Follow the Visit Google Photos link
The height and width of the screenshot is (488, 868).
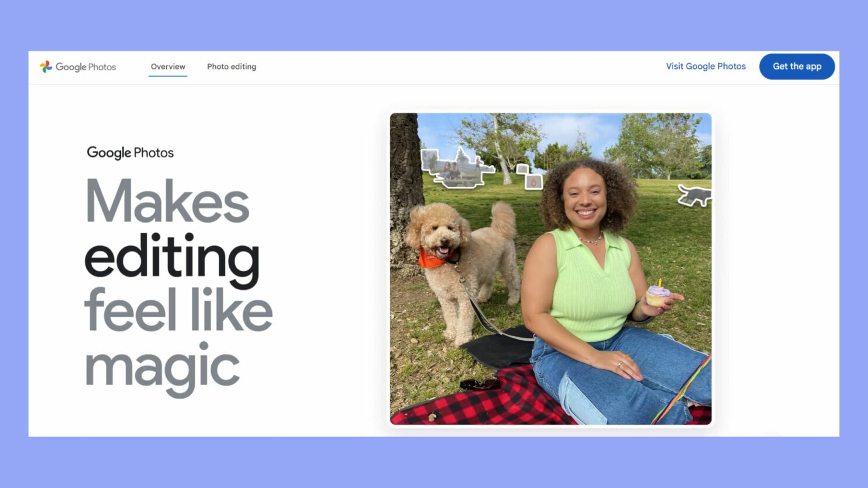tap(705, 66)
